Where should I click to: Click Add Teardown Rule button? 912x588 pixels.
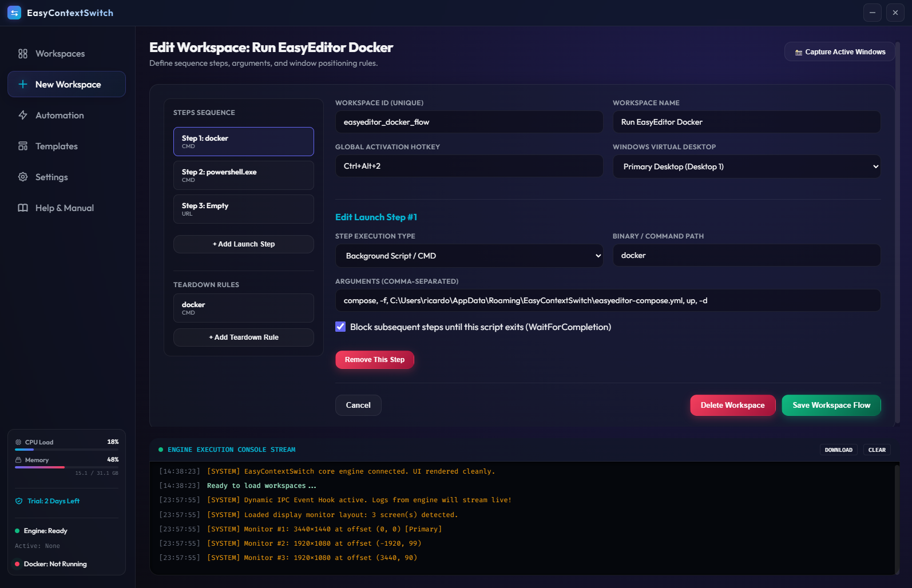[244, 337]
